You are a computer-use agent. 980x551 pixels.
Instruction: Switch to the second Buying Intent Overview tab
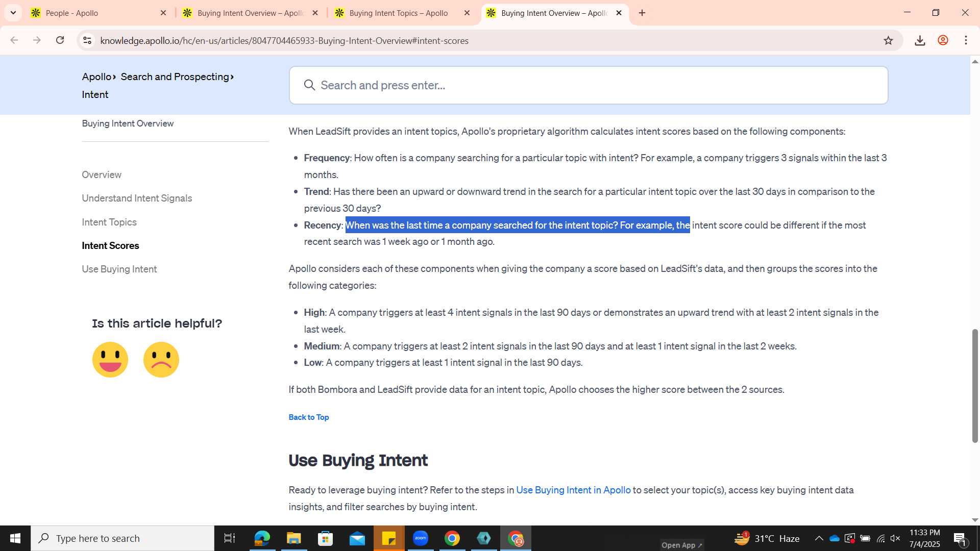coord(554,13)
